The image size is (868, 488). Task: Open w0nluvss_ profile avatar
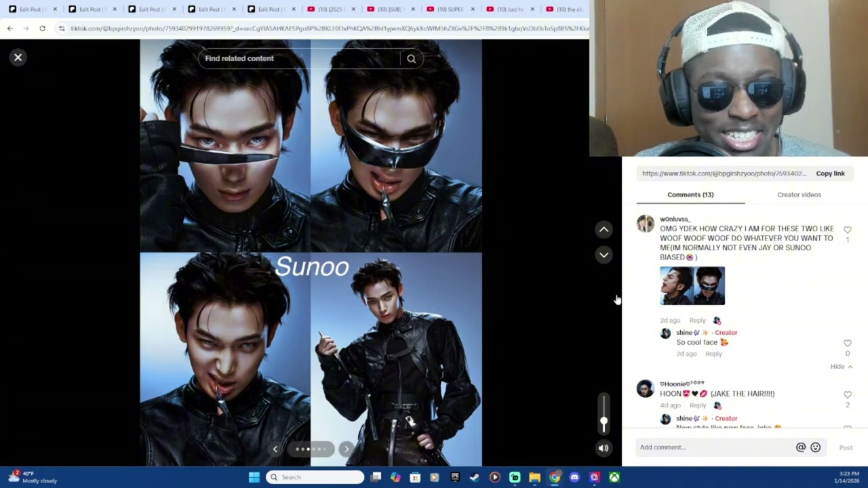tap(645, 224)
